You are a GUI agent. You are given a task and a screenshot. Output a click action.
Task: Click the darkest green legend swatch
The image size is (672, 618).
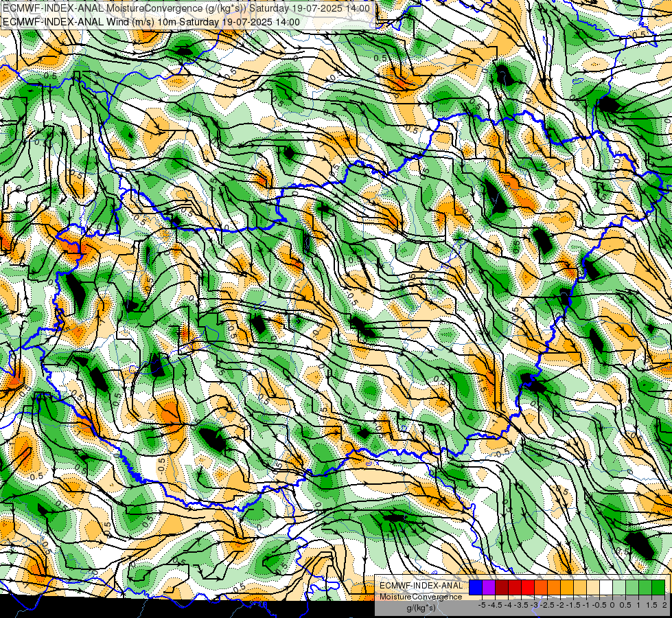[658, 587]
